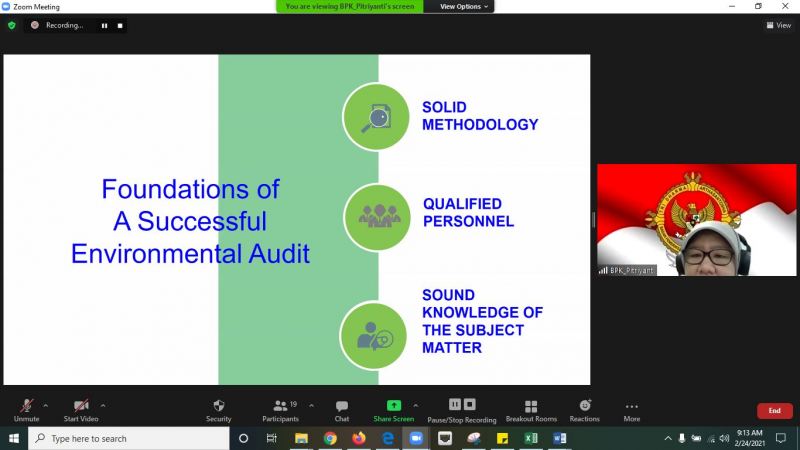Expand audio options arrow next to Unmute
800x450 pixels.
click(x=46, y=405)
